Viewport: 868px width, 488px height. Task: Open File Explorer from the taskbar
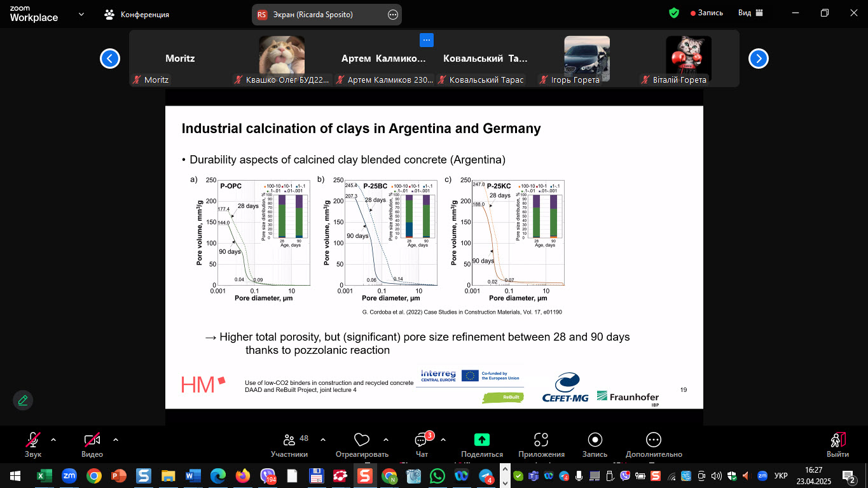[x=169, y=476]
